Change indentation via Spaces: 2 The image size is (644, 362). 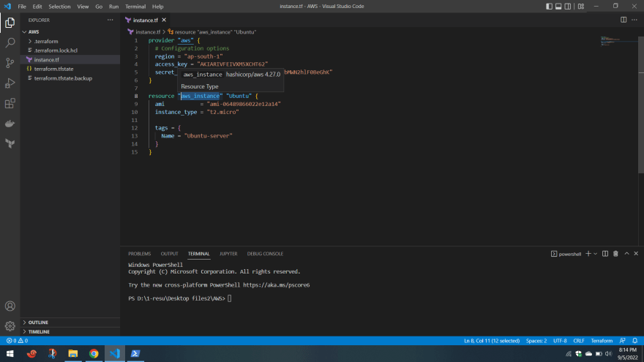coord(536,341)
